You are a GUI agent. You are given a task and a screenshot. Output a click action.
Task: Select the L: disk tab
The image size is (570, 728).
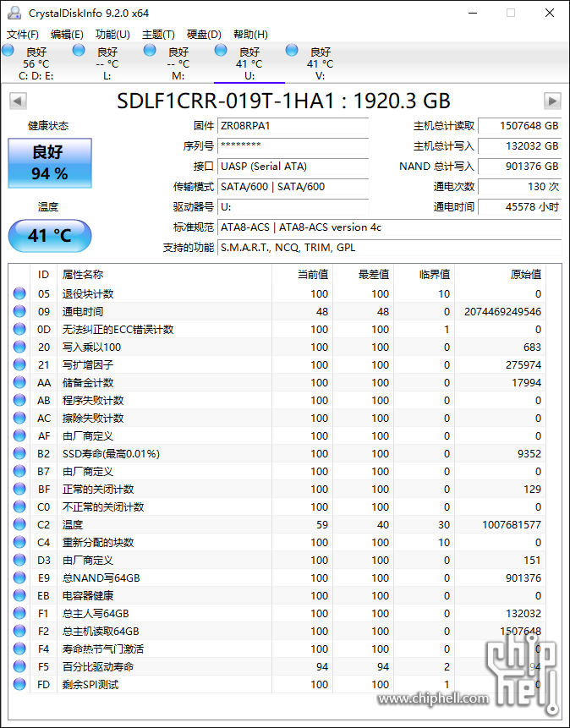107,63
